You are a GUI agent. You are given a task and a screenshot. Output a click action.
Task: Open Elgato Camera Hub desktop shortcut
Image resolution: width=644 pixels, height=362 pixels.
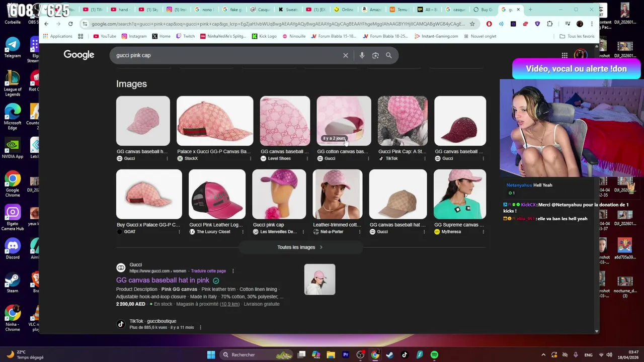click(x=13, y=218)
